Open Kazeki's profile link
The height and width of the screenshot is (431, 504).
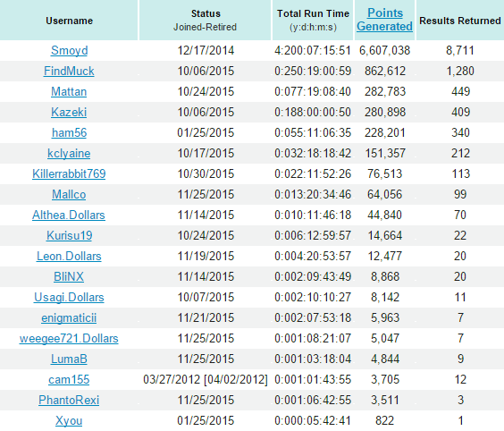coord(69,113)
